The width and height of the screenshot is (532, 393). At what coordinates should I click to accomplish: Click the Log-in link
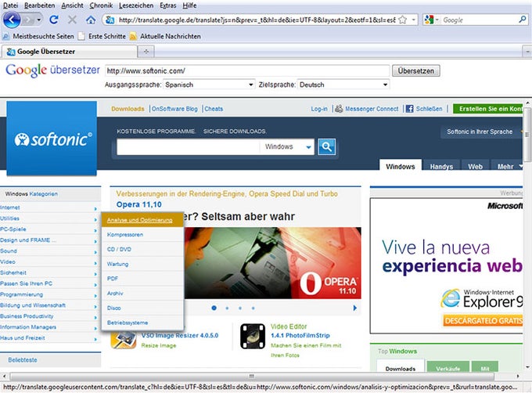319,109
